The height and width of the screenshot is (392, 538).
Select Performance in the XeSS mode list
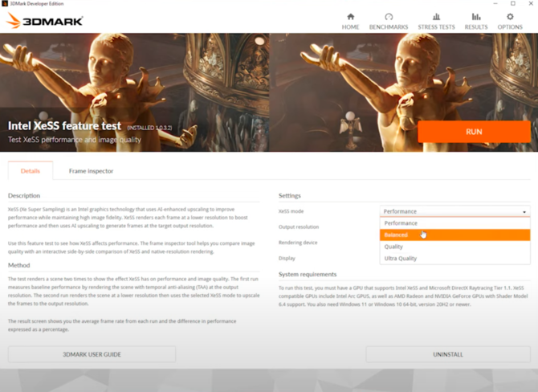point(454,223)
